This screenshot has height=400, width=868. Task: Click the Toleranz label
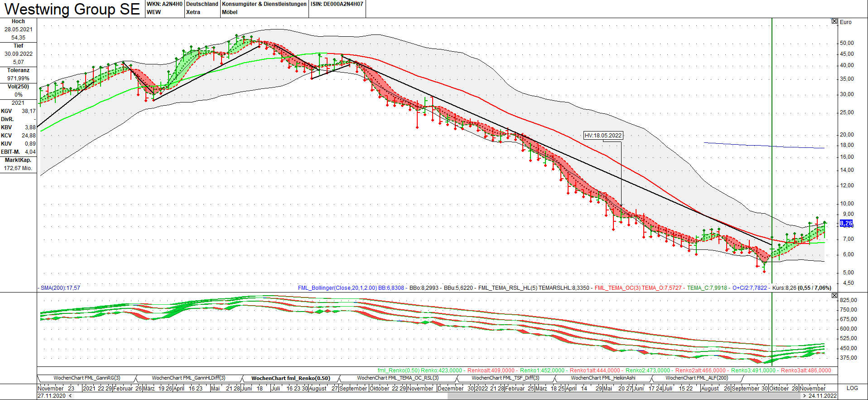click(x=18, y=70)
